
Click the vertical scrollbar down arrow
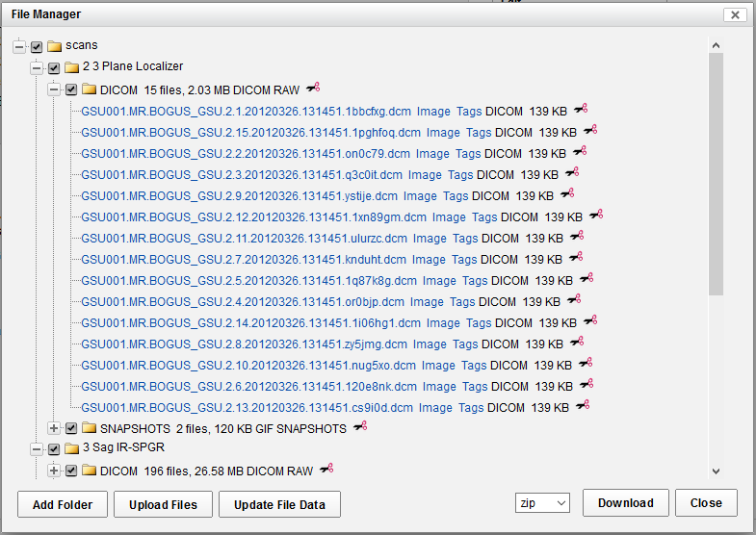pos(715,471)
